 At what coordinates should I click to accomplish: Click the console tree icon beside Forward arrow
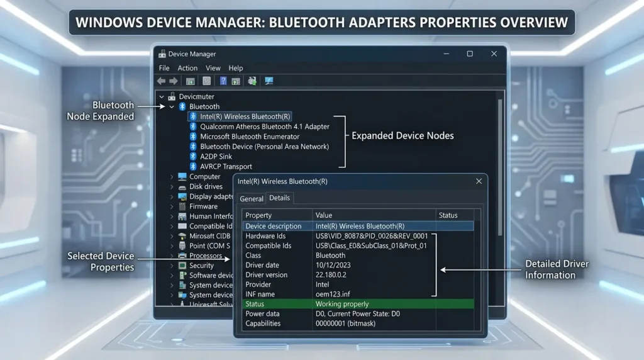click(x=190, y=81)
